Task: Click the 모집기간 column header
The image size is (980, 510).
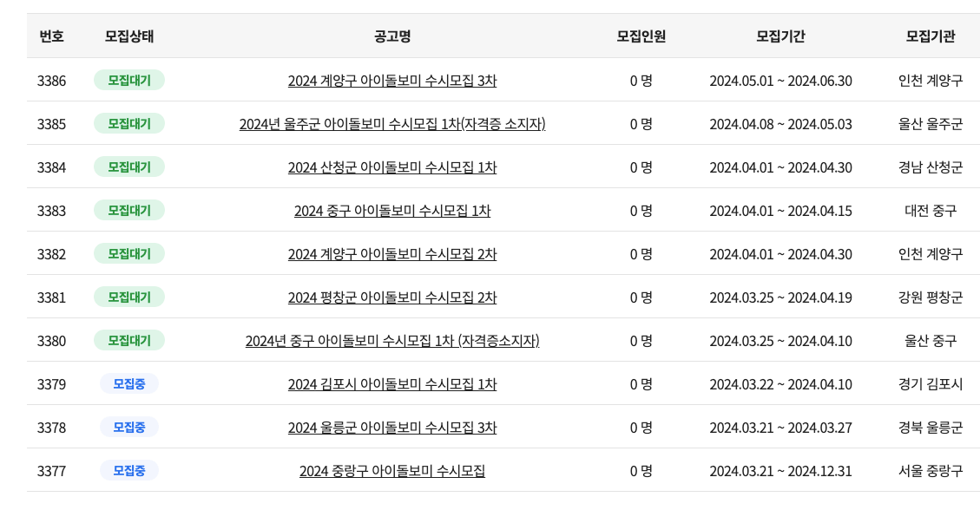Action: click(779, 36)
